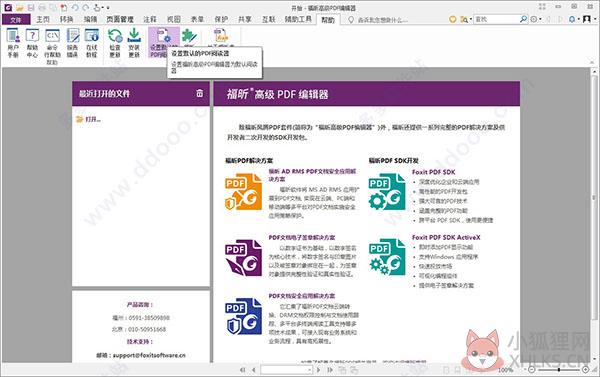Click the magnifier icon in search box
The image size is (600, 377).
pyautogui.click(x=523, y=19)
